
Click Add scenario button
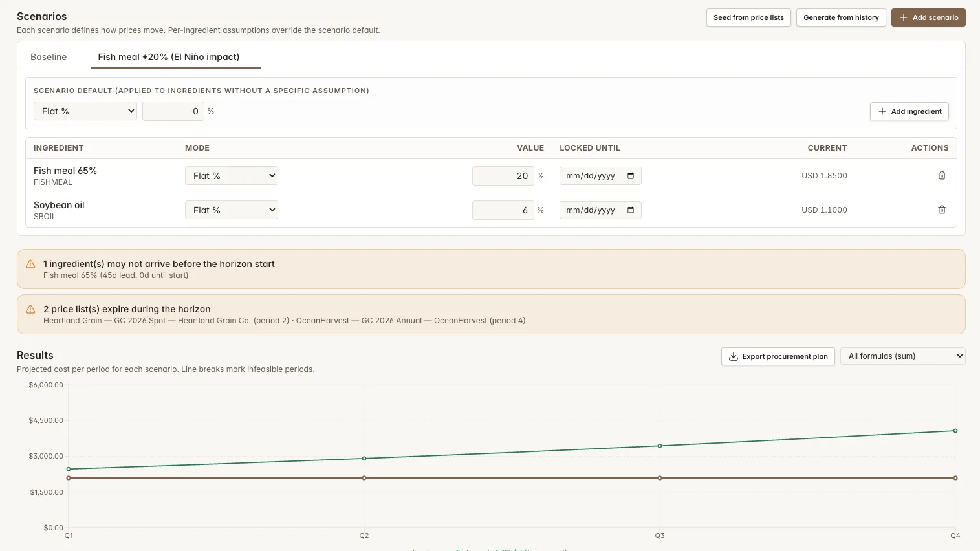928,17
